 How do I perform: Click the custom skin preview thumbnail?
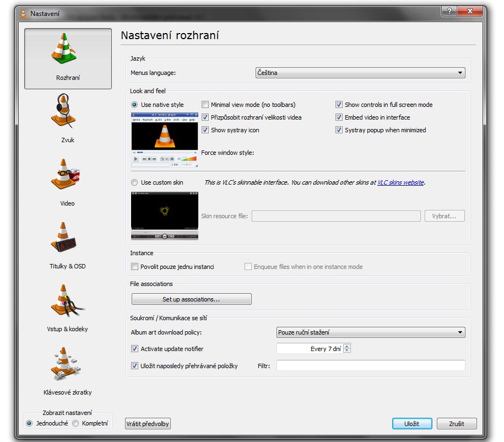(x=165, y=216)
